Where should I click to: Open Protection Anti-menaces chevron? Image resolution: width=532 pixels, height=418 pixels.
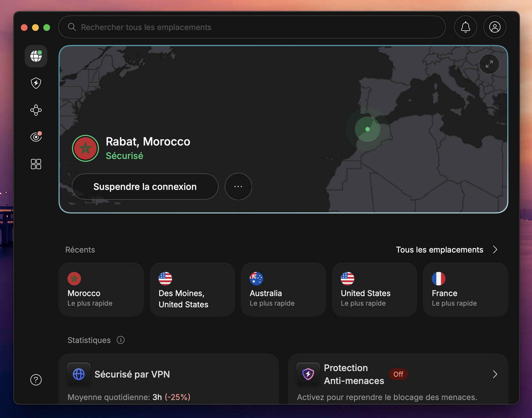[x=495, y=374]
